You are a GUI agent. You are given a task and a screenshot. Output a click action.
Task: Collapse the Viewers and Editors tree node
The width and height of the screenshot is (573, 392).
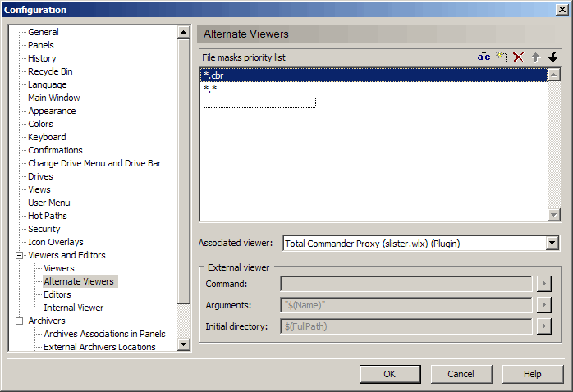click(x=19, y=255)
